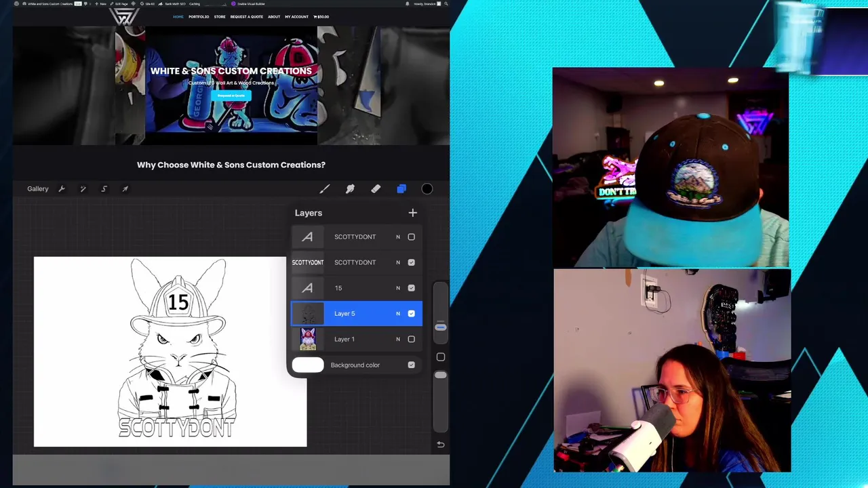Open Rank Math SEO admin menu

coord(173,4)
